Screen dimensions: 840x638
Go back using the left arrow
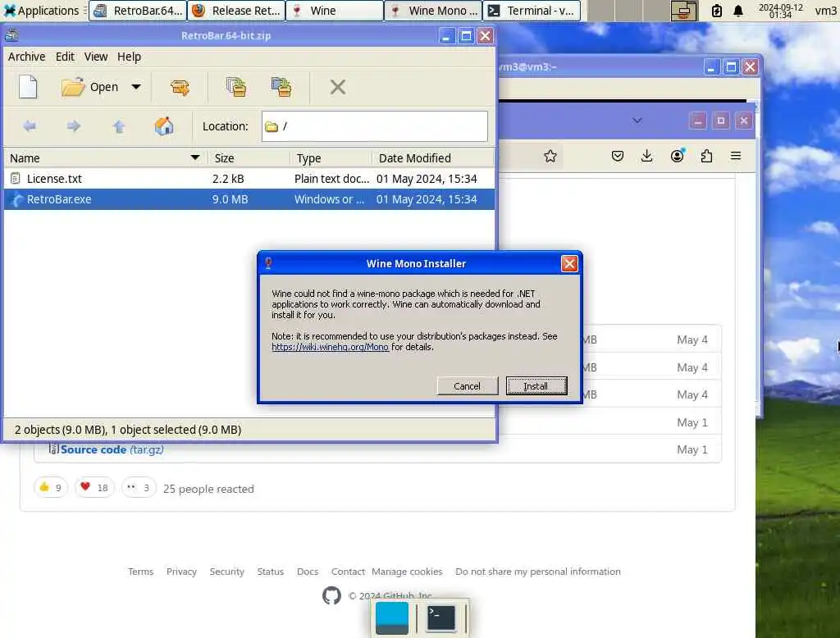[30, 126]
